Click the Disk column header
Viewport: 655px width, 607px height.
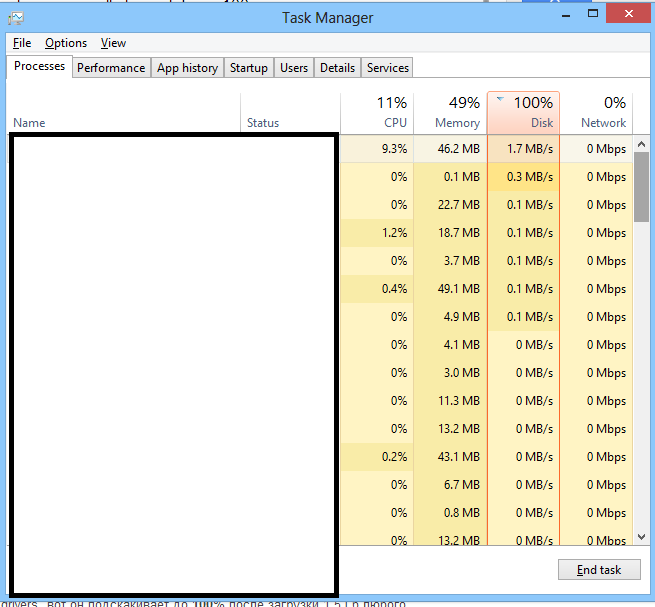coord(523,113)
